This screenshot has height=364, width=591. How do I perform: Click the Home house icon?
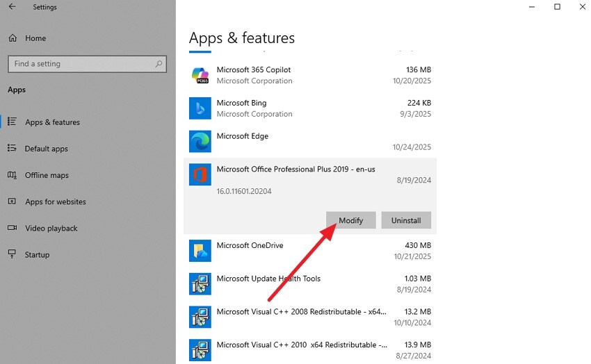coord(13,38)
